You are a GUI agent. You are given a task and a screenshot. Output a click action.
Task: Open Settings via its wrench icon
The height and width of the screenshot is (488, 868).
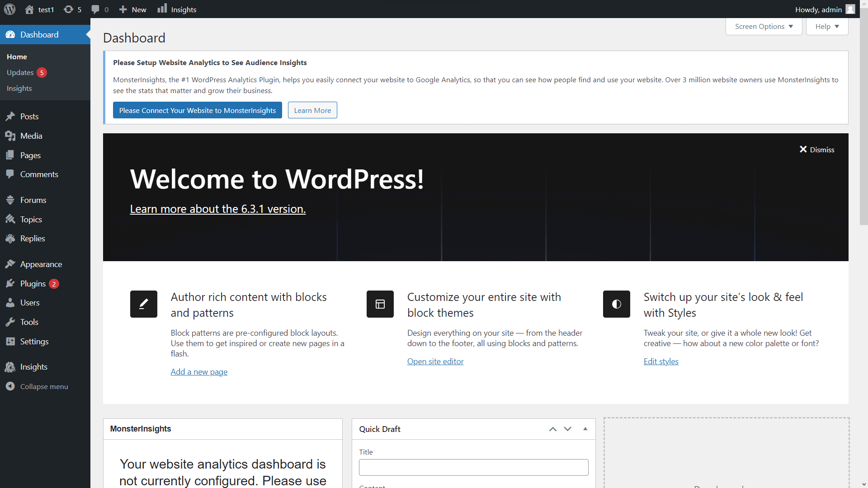pos(10,341)
